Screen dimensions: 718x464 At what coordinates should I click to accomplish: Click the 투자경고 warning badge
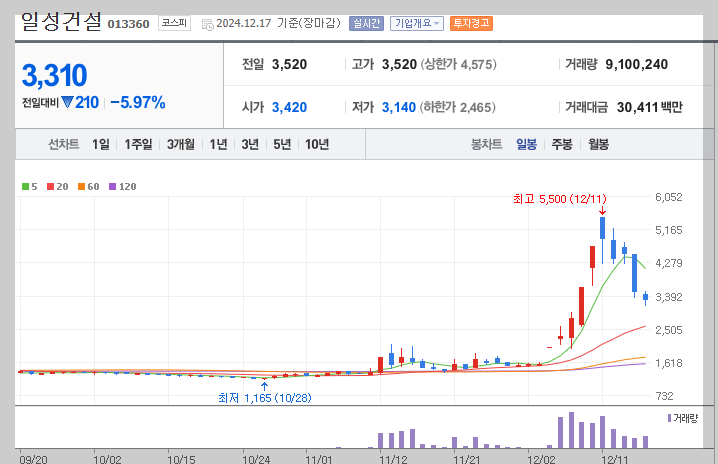[471, 23]
